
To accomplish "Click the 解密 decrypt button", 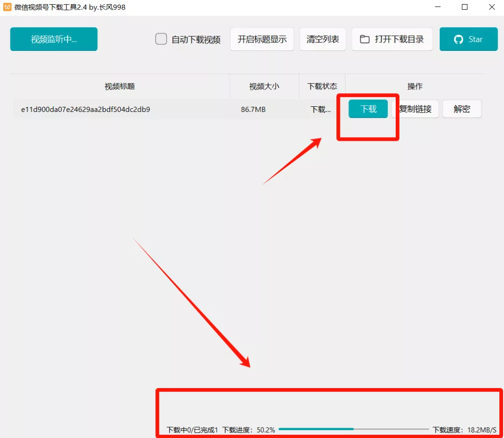I will [x=462, y=109].
